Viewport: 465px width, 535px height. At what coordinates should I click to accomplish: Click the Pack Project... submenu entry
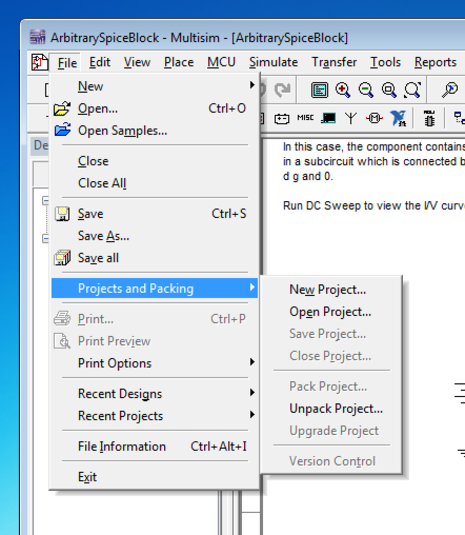(331, 387)
